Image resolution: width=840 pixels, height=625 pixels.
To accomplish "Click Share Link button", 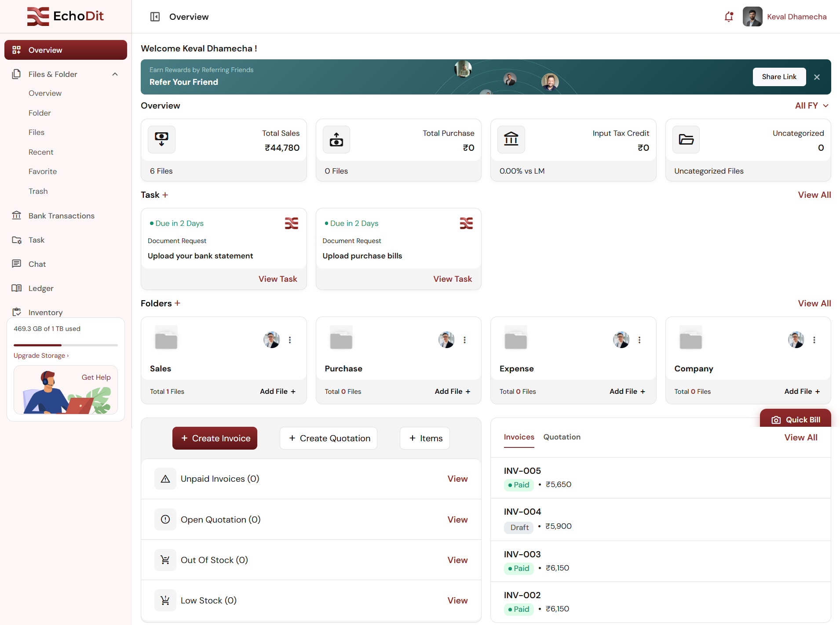I will [779, 77].
